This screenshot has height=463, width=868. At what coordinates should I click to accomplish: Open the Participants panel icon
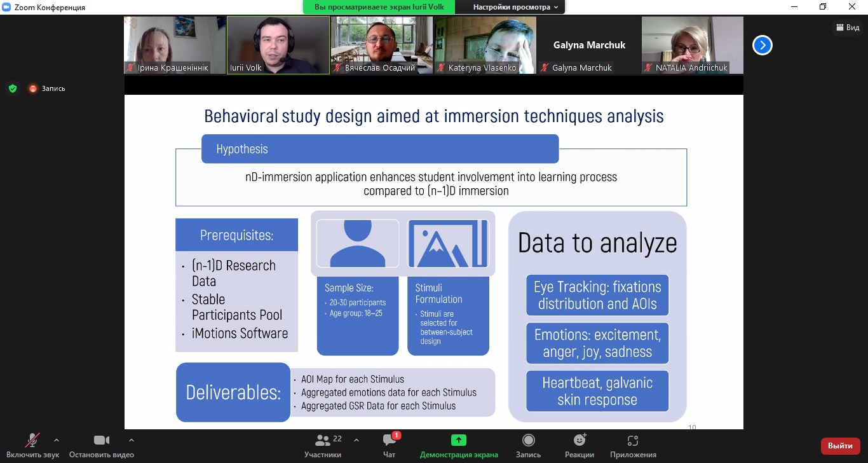click(323, 441)
